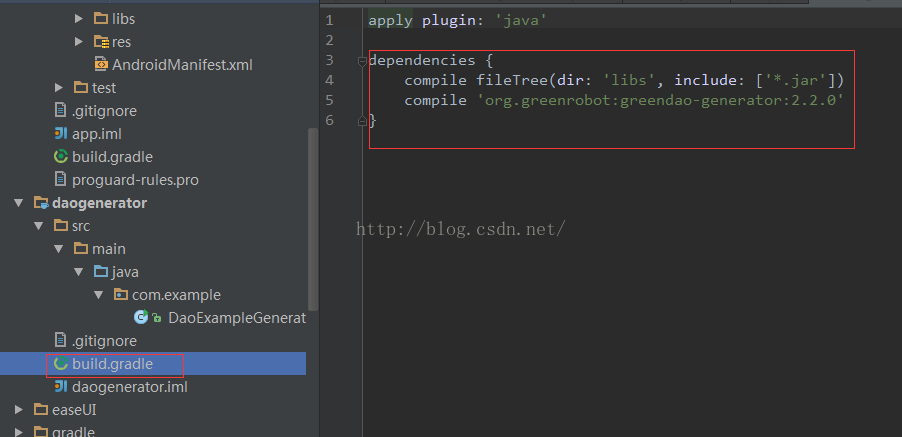
Task: Click the com.example package icon
Action: point(121,295)
